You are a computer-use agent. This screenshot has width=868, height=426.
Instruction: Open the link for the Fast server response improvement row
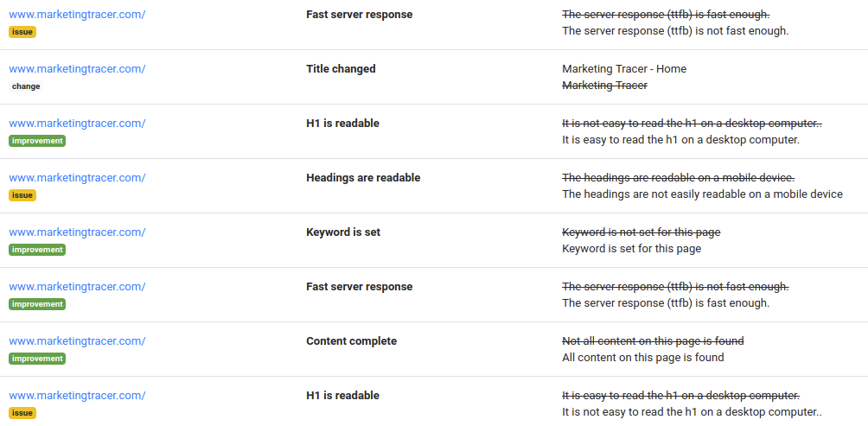pos(77,287)
